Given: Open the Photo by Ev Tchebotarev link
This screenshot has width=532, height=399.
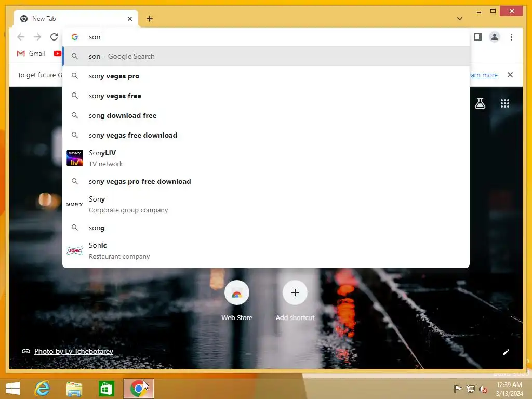Looking at the screenshot, I should pyautogui.click(x=74, y=351).
